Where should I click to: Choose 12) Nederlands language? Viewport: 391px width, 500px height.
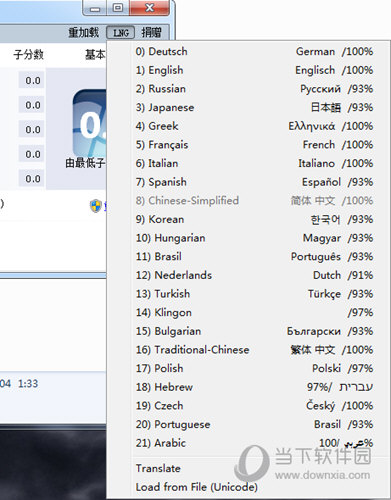tap(248, 275)
